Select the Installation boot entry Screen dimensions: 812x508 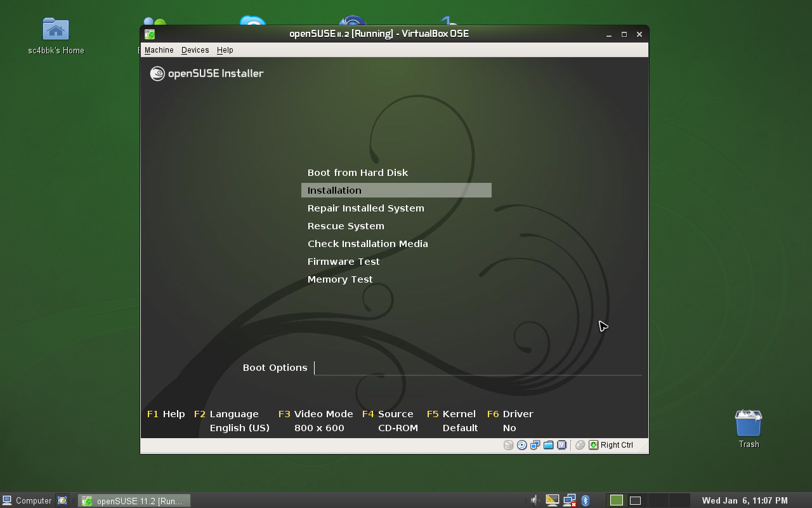(396, 190)
